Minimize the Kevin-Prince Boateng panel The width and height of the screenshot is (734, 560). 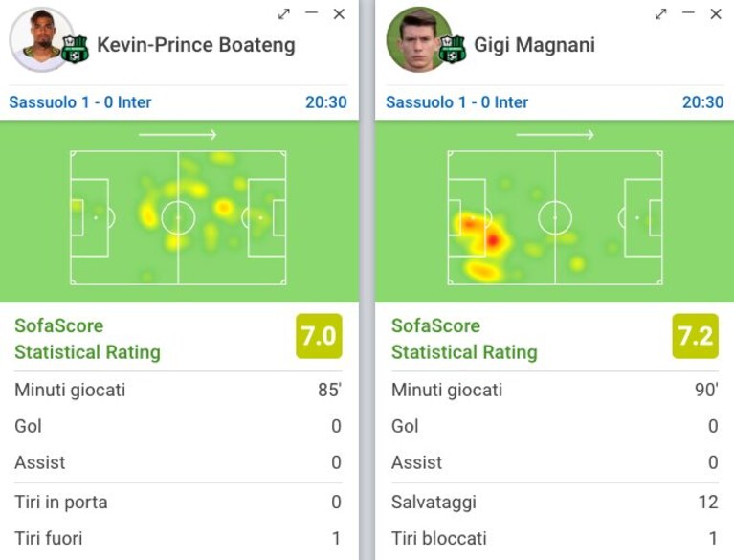tap(311, 13)
